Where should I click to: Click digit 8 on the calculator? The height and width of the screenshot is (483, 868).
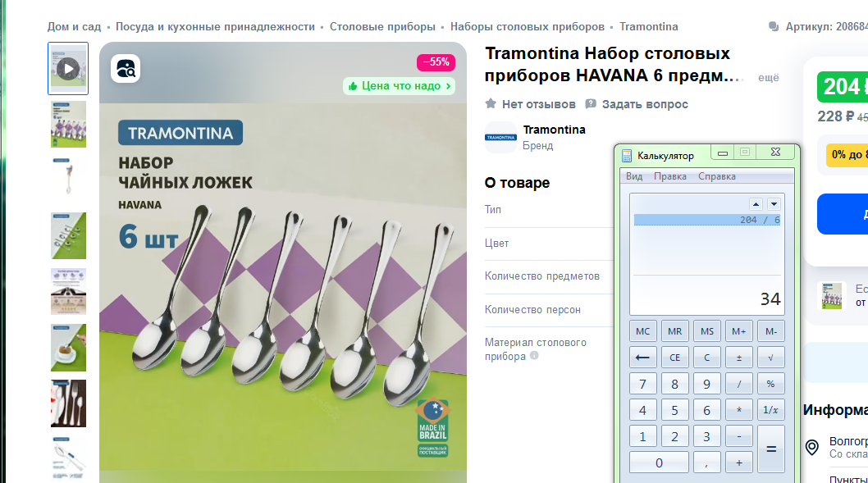(x=675, y=384)
